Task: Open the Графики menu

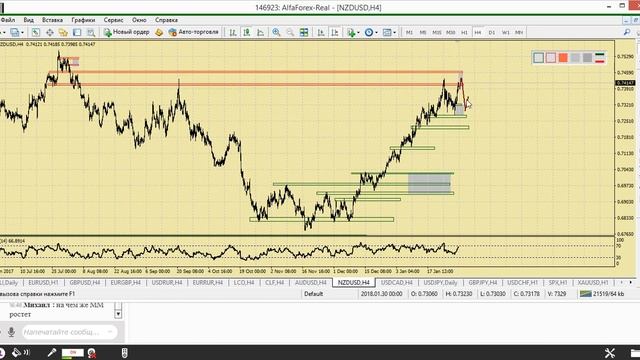Action: pos(83,20)
